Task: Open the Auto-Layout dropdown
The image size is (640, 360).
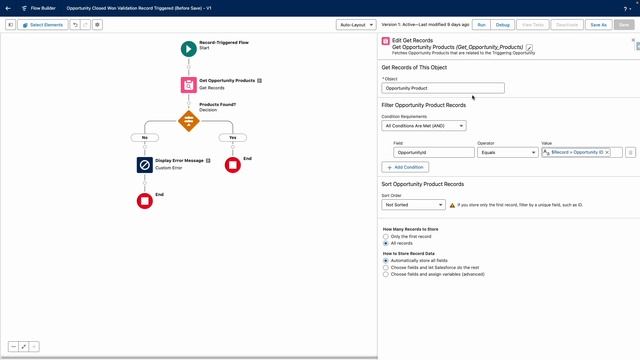Action: coord(356,25)
